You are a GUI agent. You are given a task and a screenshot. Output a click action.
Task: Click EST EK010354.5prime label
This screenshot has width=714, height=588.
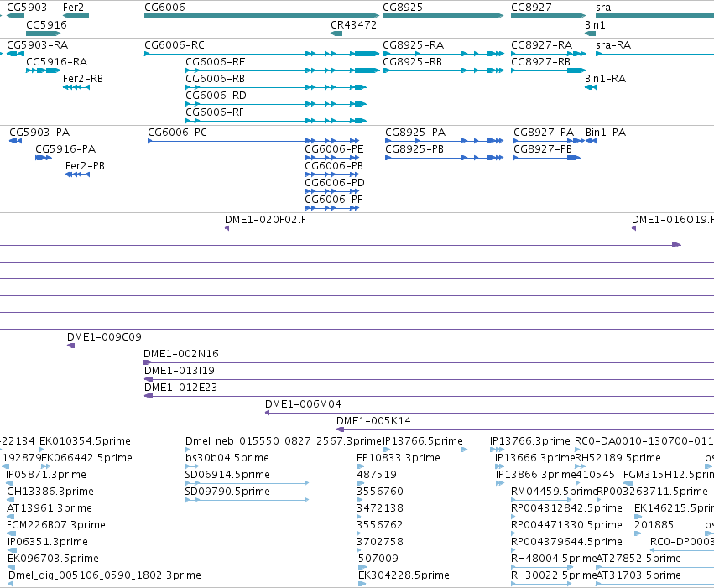coord(85,441)
